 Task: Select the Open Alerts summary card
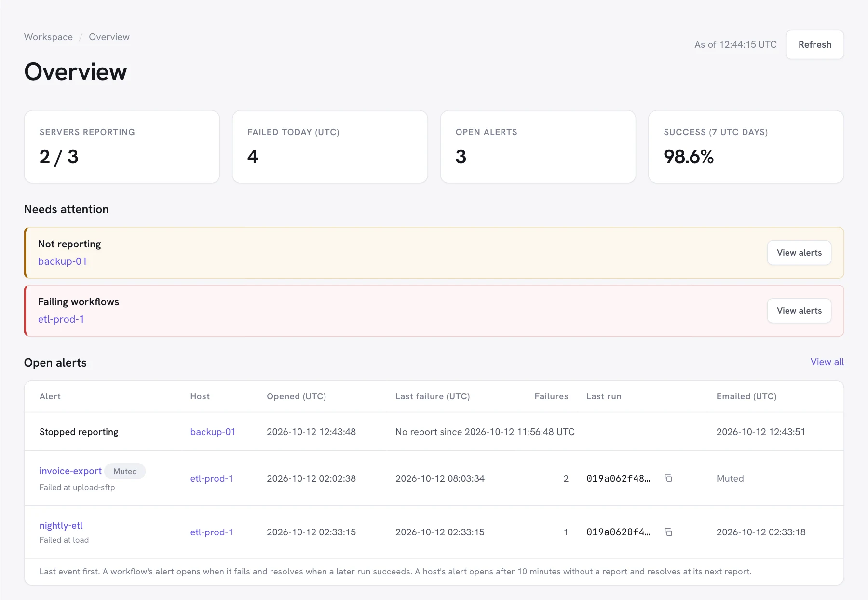click(538, 147)
